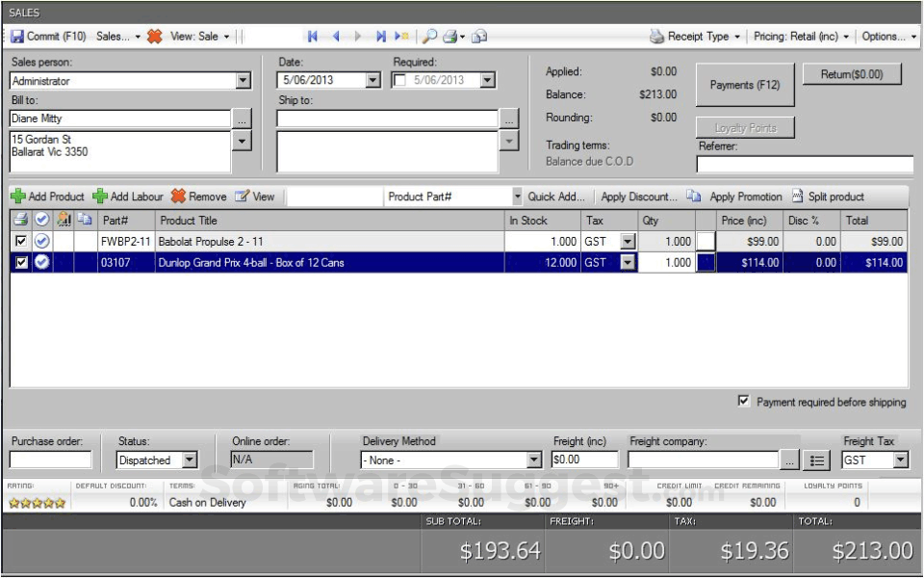Open the magnifier search tool
The width and height of the screenshot is (924, 578).
click(429, 36)
